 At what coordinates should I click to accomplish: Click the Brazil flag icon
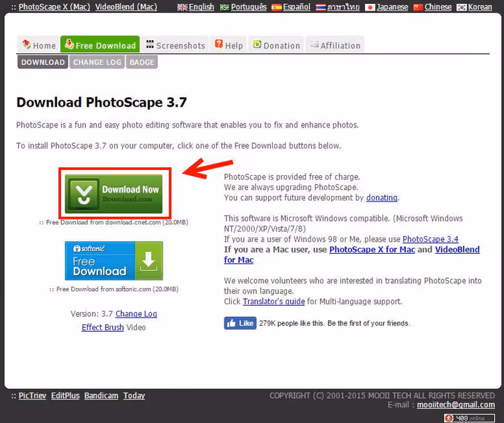[x=224, y=7]
